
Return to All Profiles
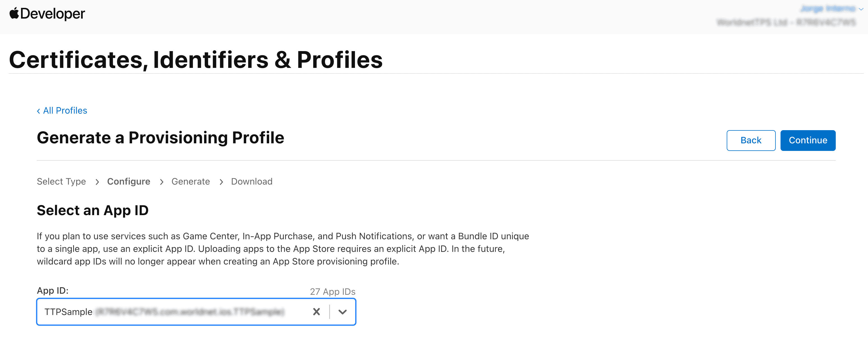click(65, 111)
